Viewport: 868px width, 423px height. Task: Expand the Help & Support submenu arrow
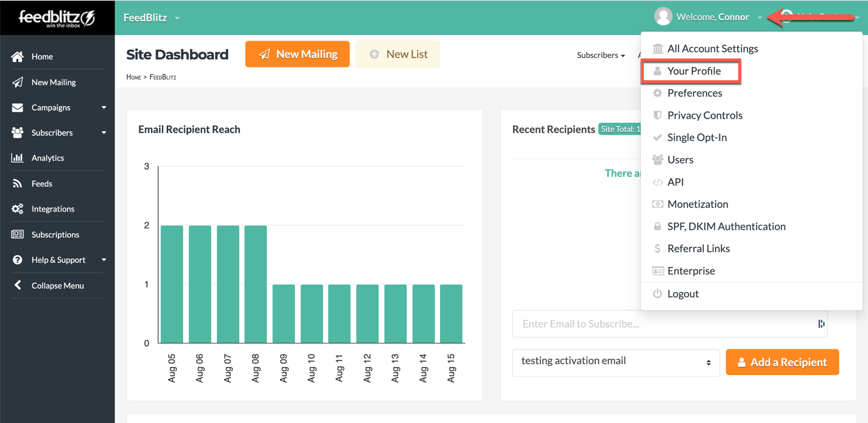104,260
